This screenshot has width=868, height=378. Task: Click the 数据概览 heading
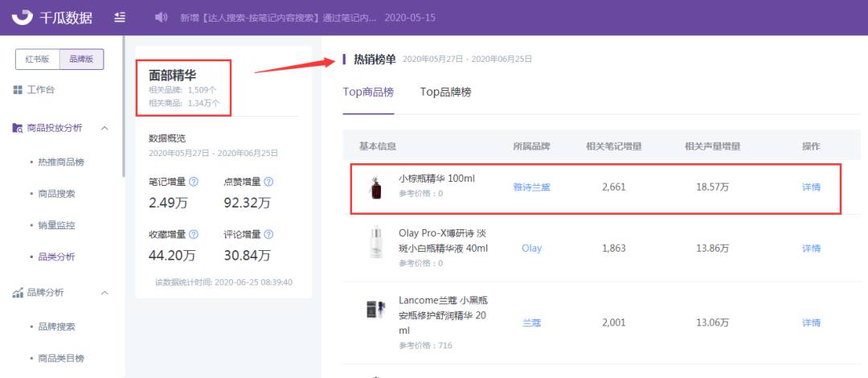point(167,138)
